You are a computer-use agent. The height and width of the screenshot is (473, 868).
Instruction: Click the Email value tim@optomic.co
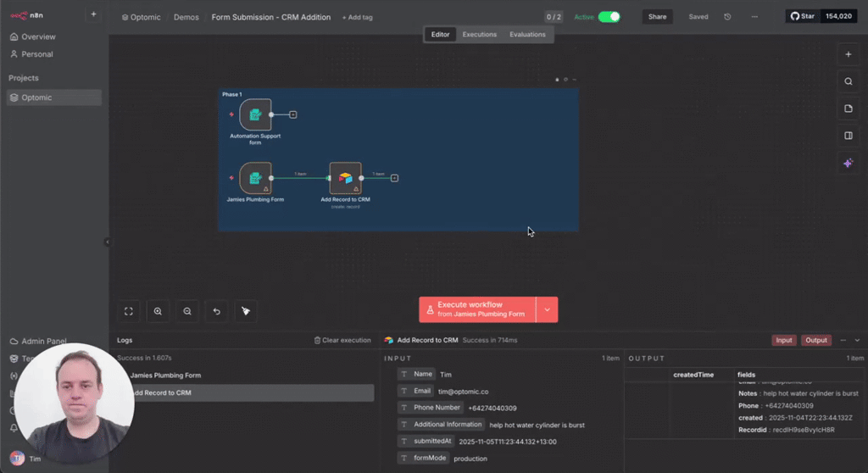464,392
